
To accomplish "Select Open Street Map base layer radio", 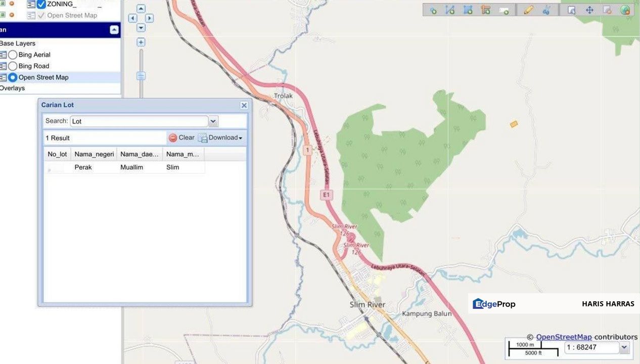I will click(13, 77).
